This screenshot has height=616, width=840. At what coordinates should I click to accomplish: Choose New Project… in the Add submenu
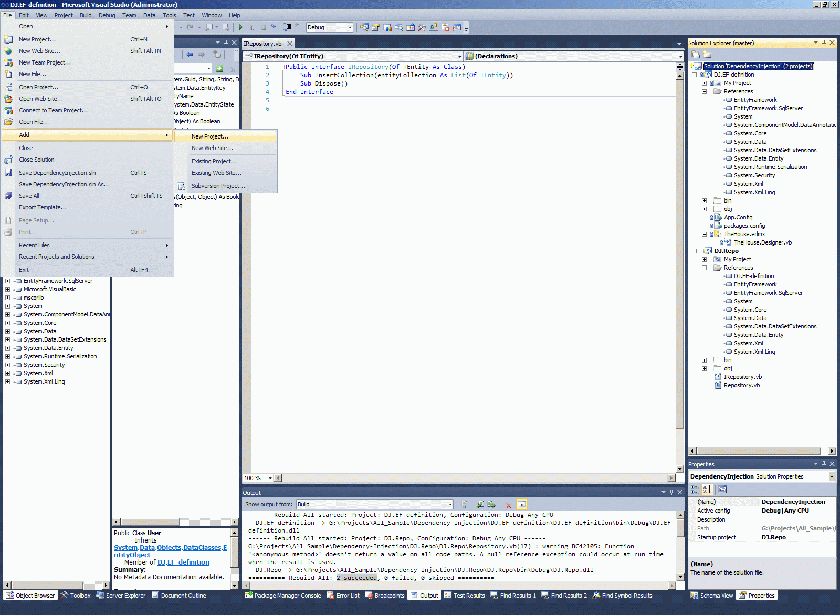225,136
